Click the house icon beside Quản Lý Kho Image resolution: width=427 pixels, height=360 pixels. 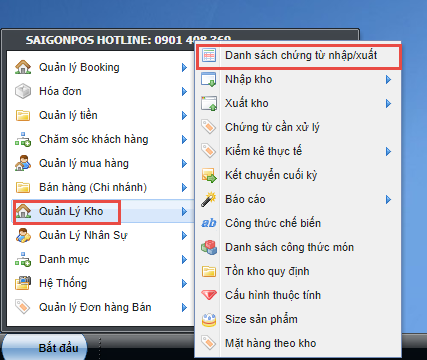click(23, 211)
